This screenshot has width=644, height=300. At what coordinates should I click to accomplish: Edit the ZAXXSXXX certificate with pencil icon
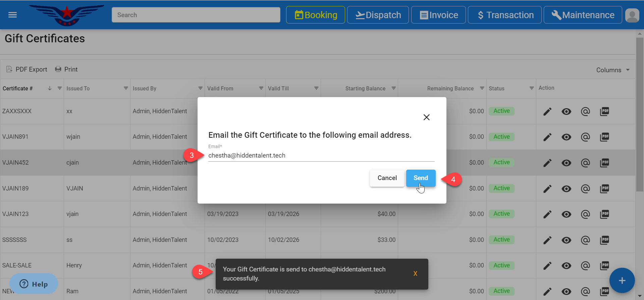tap(547, 112)
